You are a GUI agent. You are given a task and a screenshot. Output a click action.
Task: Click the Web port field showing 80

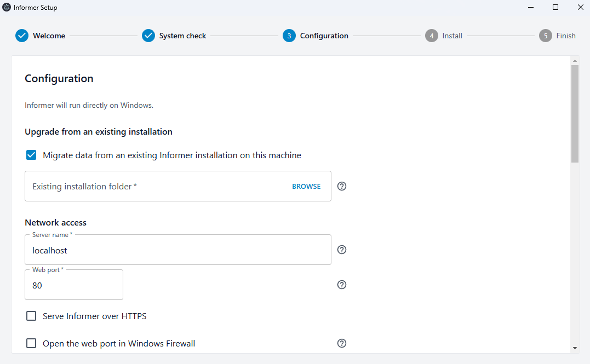coord(74,285)
